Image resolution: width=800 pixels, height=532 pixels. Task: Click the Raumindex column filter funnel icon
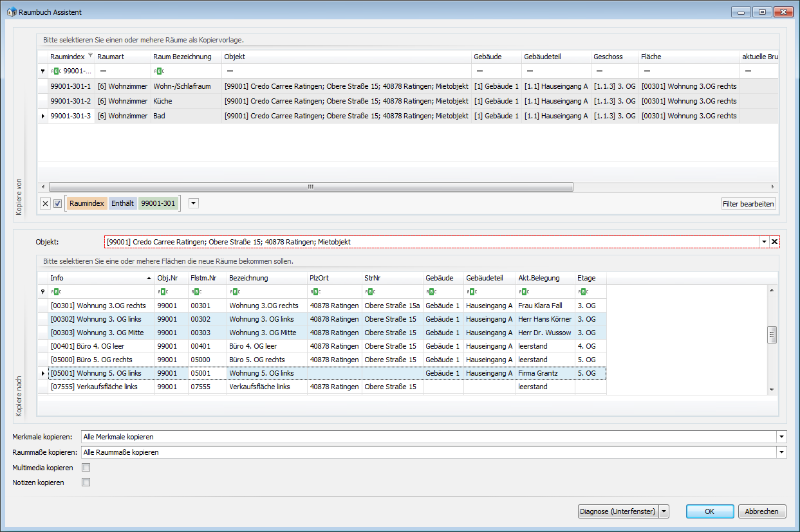pyautogui.click(x=91, y=55)
